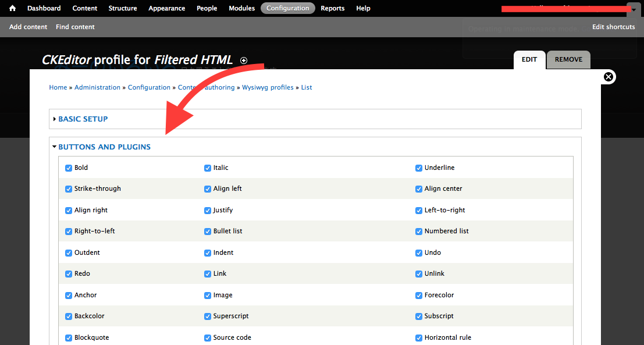Go to Administration breadcrumb link

pos(97,87)
